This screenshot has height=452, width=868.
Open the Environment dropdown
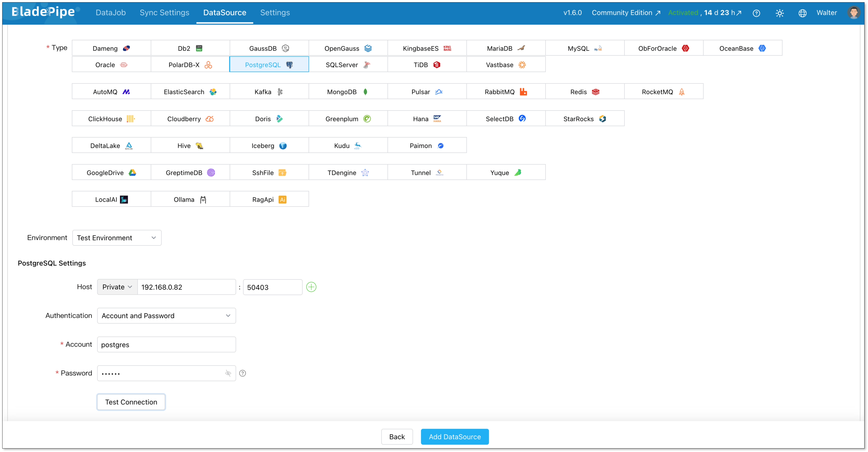click(x=117, y=238)
